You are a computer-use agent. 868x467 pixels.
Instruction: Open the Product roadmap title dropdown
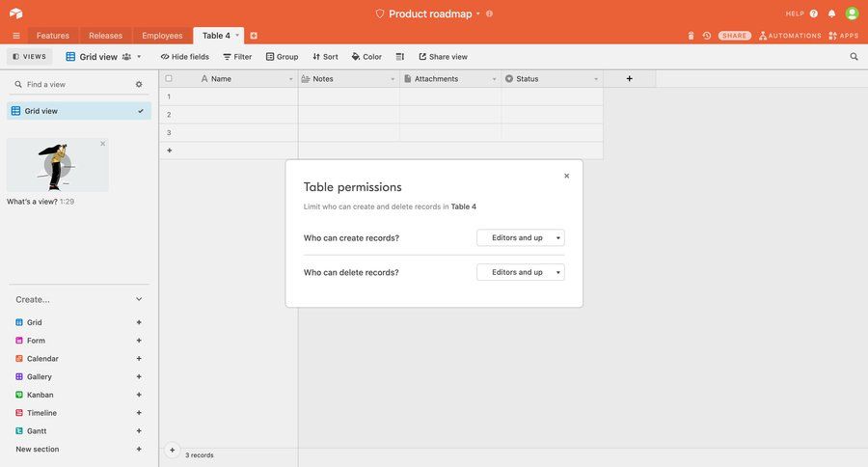pyautogui.click(x=478, y=14)
